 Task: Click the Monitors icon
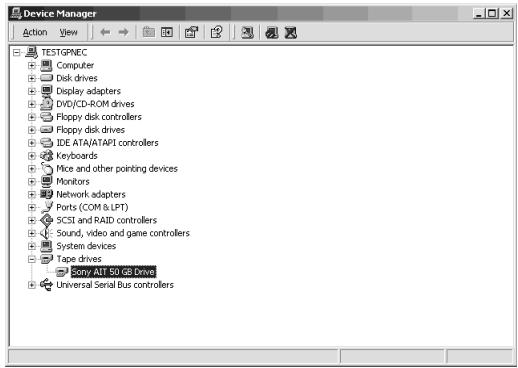coord(46,181)
